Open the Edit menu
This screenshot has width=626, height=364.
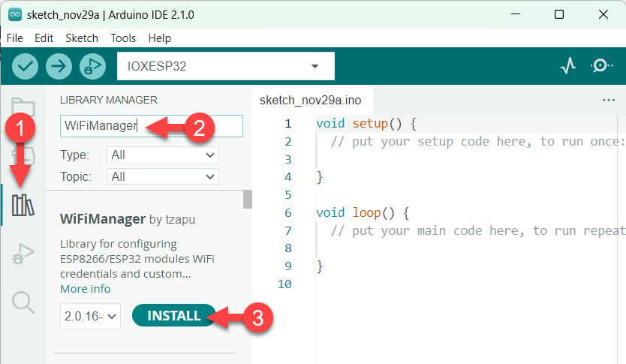[44, 38]
